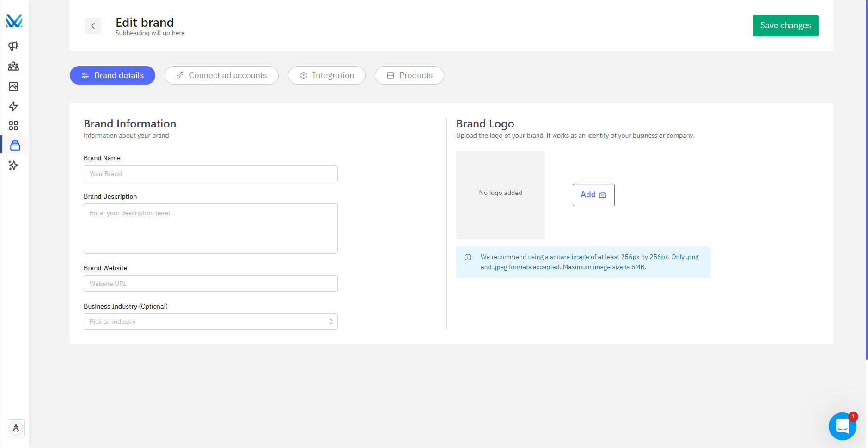Image resolution: width=868 pixels, height=448 pixels.
Task: Click the Edit brand heading
Action: pyautogui.click(x=145, y=22)
